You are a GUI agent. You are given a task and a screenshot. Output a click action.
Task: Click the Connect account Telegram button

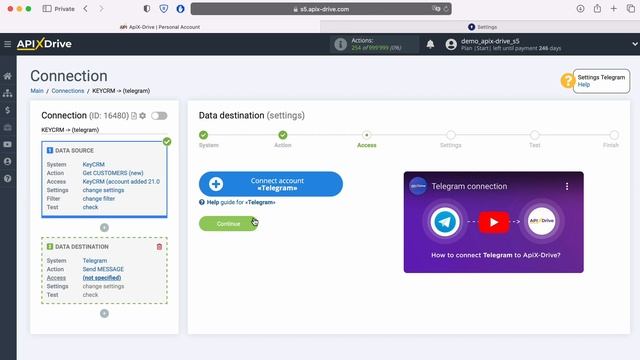pyautogui.click(x=271, y=184)
